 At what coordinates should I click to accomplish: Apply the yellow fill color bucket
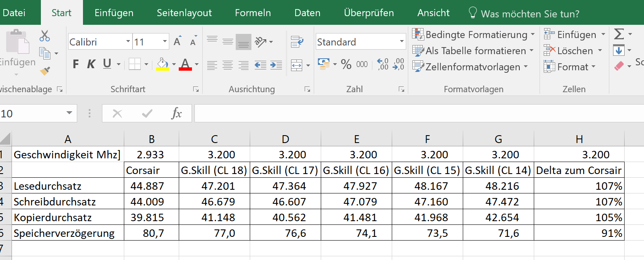162,64
